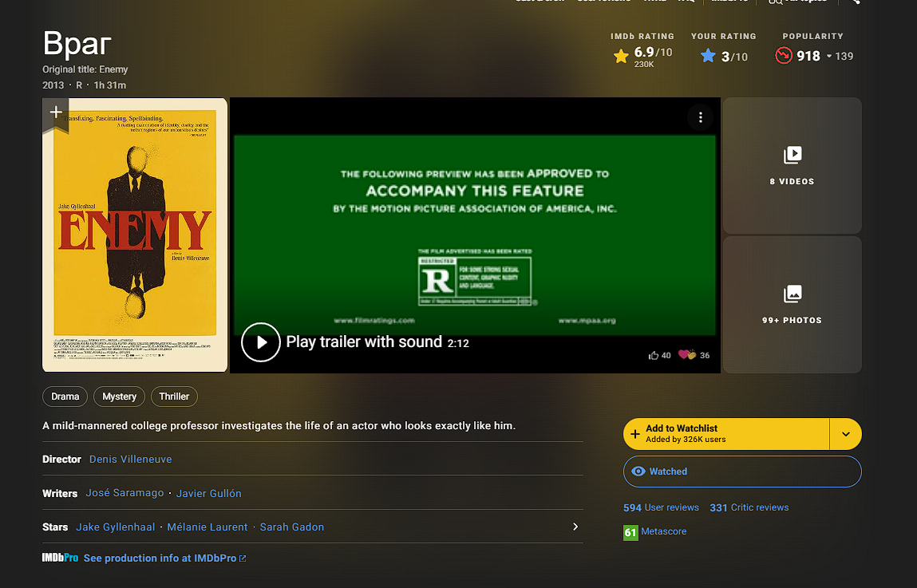This screenshot has height=588, width=917.
Task: Open Jake Gyllenhaal's page
Action: point(115,527)
